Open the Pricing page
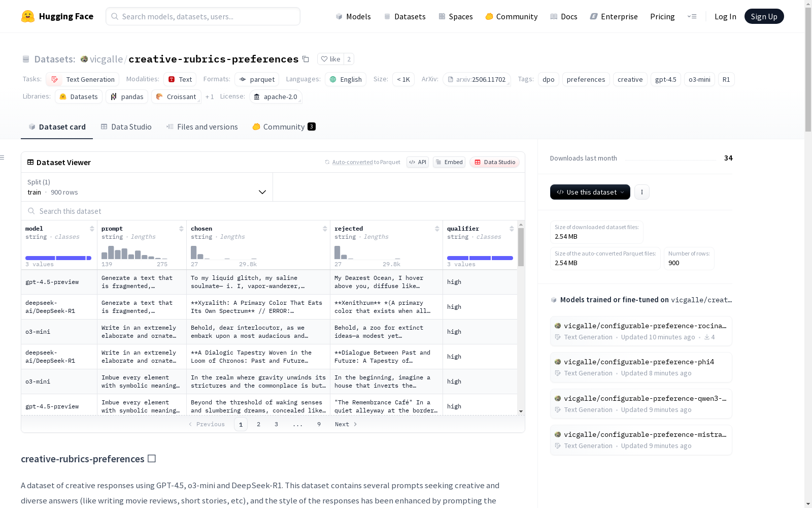This screenshot has width=812, height=508. pos(662,16)
